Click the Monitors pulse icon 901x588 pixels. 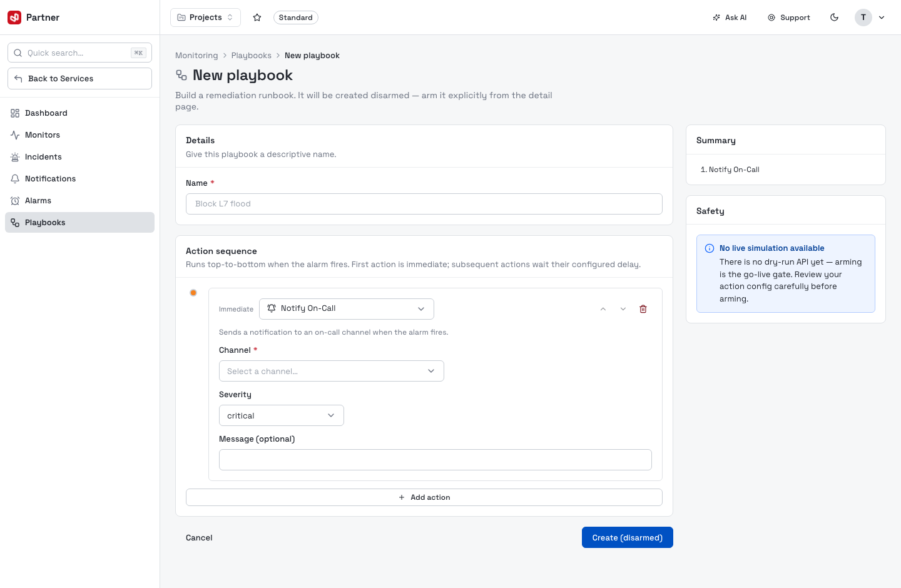[x=15, y=135]
